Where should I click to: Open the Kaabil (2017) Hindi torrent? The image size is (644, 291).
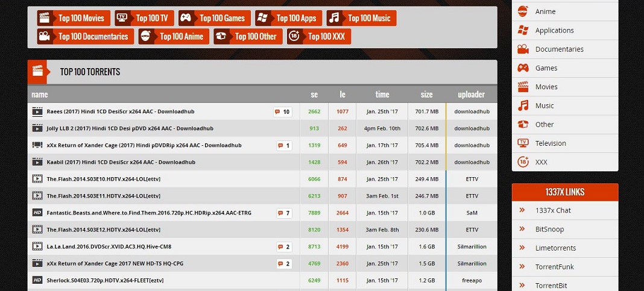tap(121, 162)
